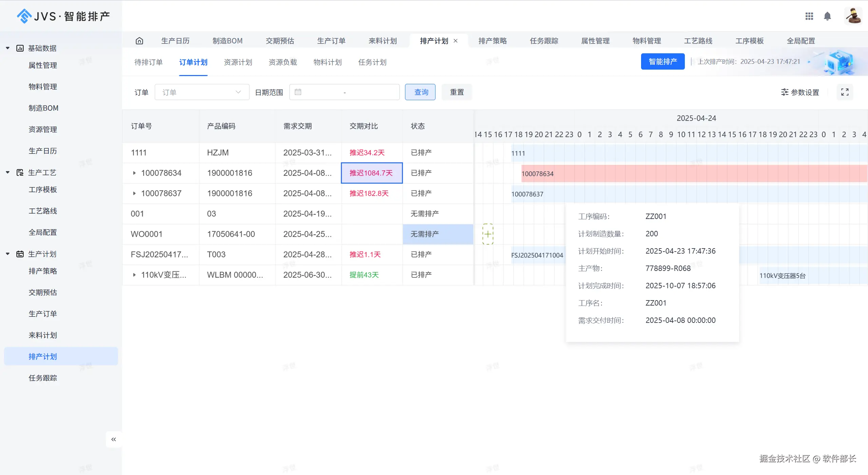Click the user avatar picture
868x475 pixels.
click(853, 16)
